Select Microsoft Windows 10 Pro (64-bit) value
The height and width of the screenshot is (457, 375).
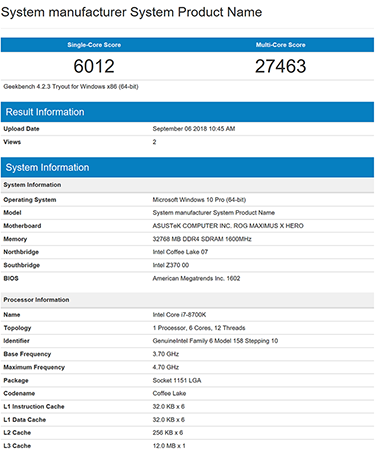tap(199, 200)
